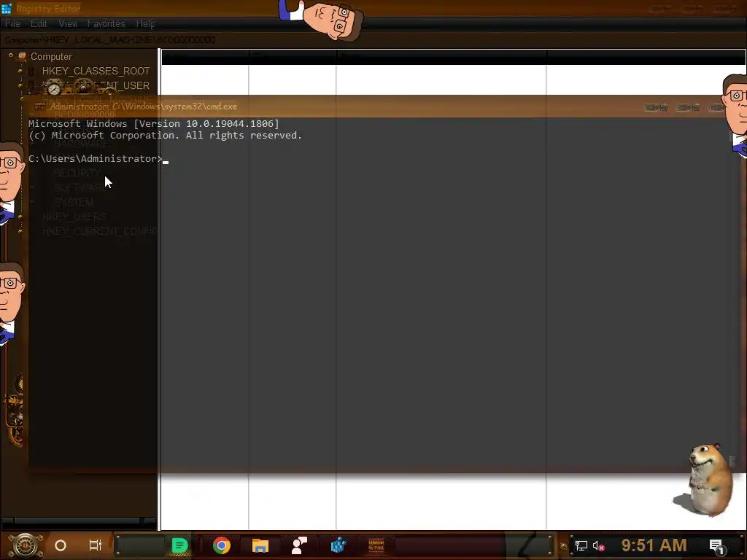Open the green chat app on taskbar
747x560 pixels.
pos(179,545)
